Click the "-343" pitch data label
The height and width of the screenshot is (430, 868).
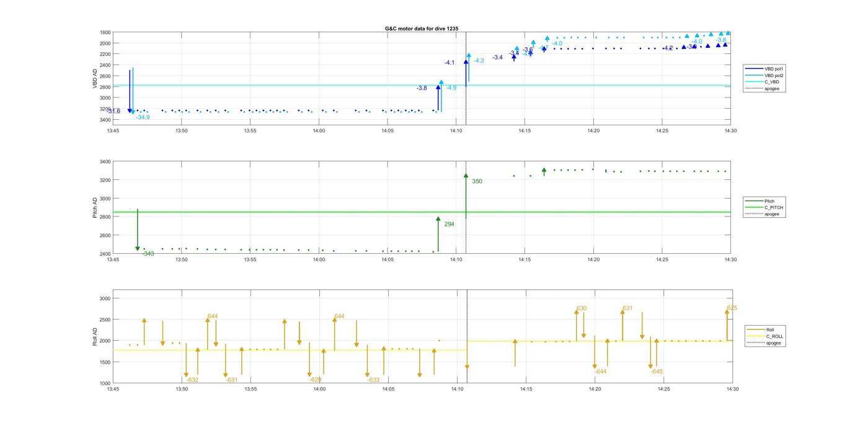(x=148, y=254)
